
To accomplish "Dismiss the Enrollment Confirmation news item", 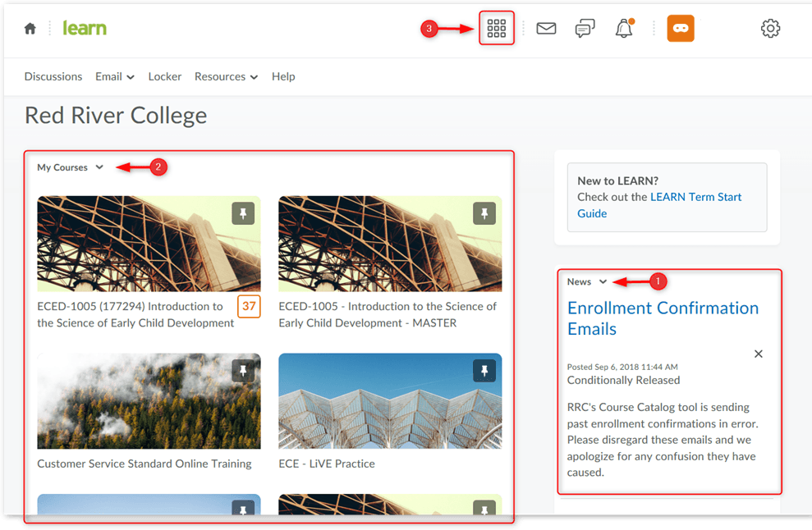I will pos(759,354).
